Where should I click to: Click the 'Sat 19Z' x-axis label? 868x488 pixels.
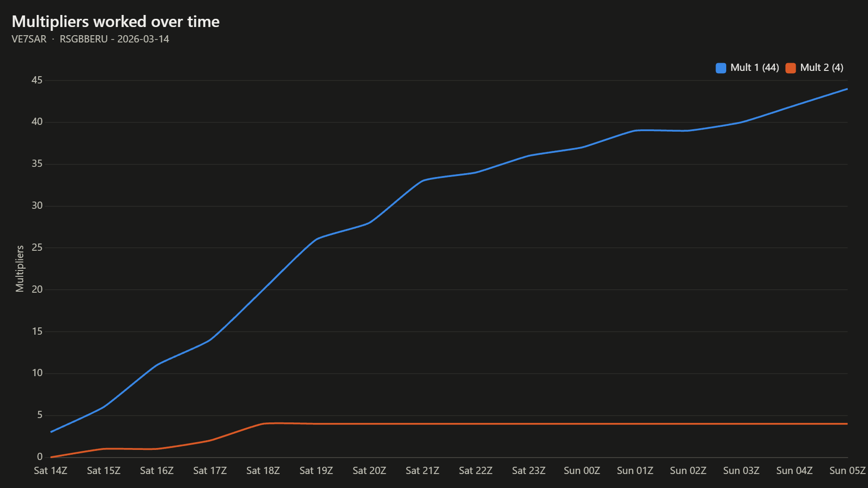(316, 471)
